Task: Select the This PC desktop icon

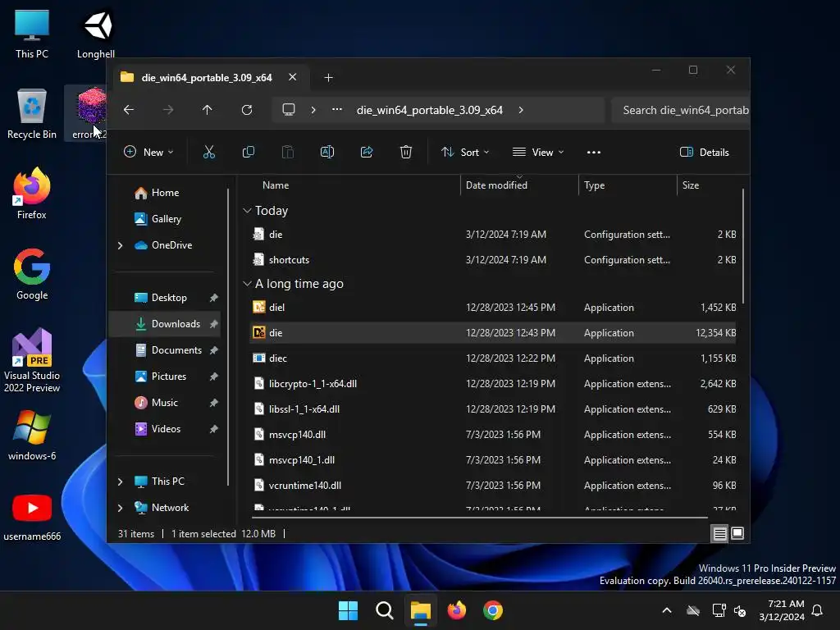Action: pos(32,34)
